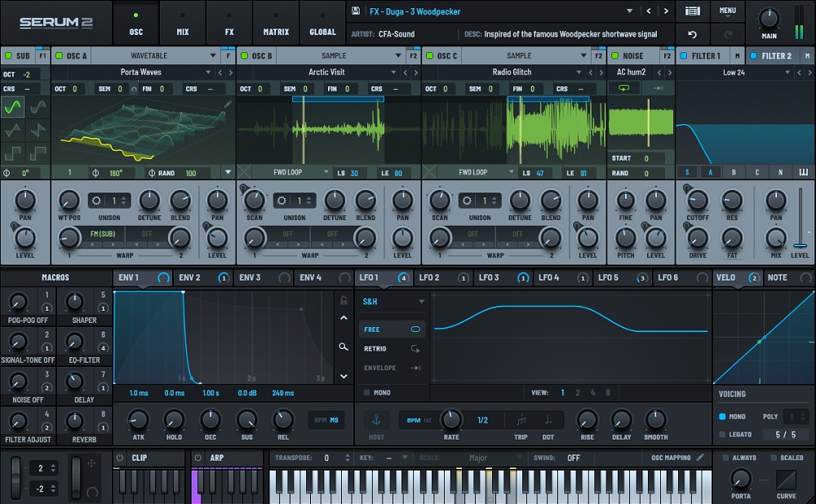Toggle OSC B enable switch
Screen dimensions: 816x504
click(244, 55)
